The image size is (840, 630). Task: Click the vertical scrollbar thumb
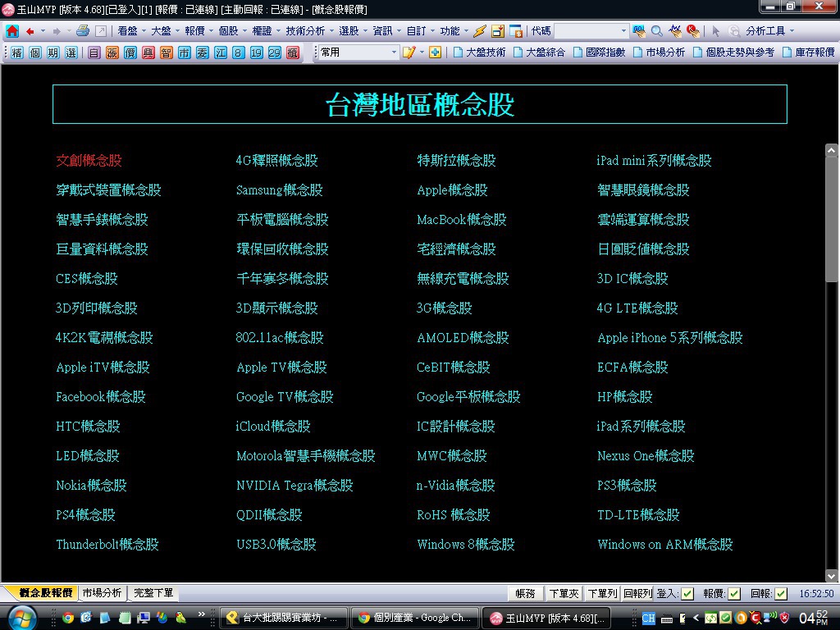pyautogui.click(x=832, y=220)
